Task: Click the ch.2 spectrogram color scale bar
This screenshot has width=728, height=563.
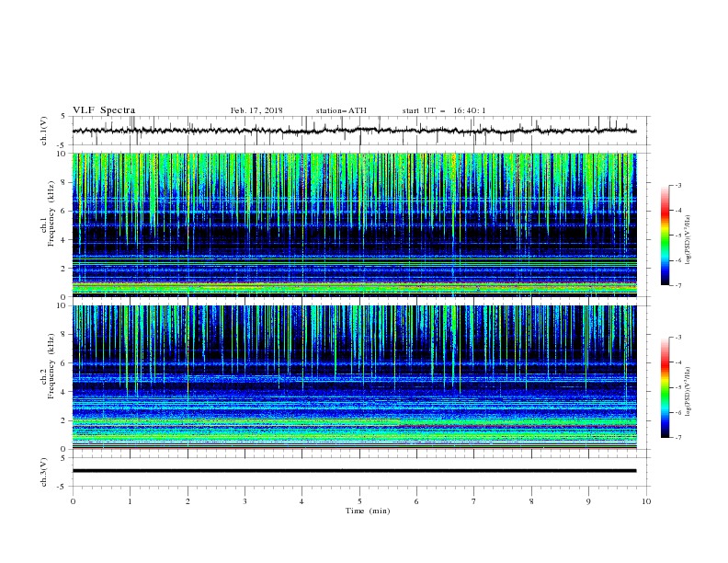Action: pos(665,387)
